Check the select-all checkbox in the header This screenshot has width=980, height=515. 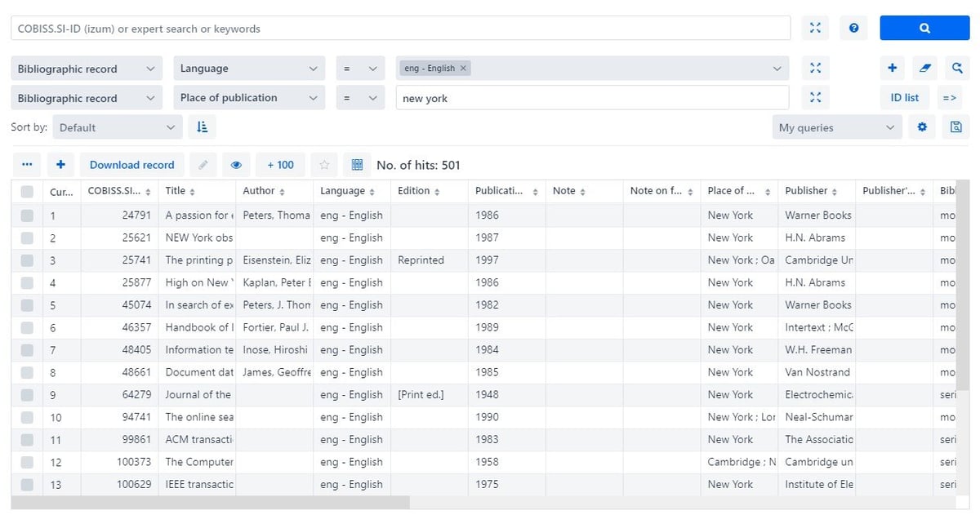coord(27,191)
